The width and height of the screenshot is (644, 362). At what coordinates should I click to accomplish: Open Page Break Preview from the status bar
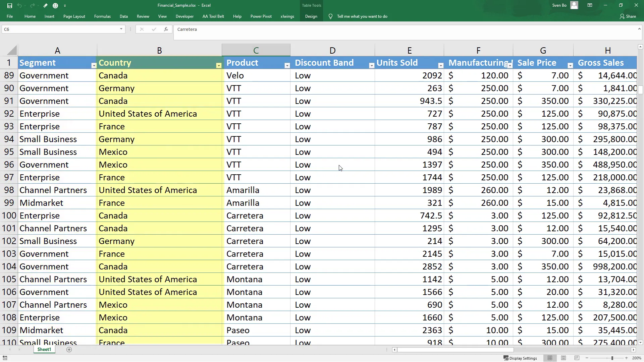[x=577, y=358]
